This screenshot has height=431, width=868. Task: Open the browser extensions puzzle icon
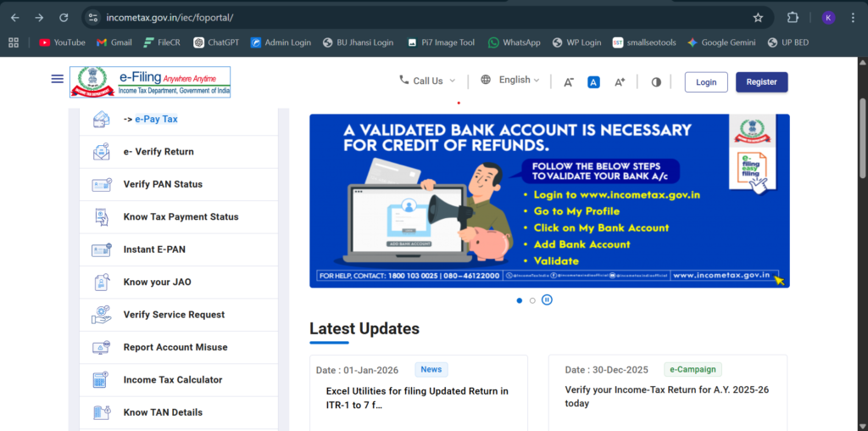pyautogui.click(x=793, y=18)
